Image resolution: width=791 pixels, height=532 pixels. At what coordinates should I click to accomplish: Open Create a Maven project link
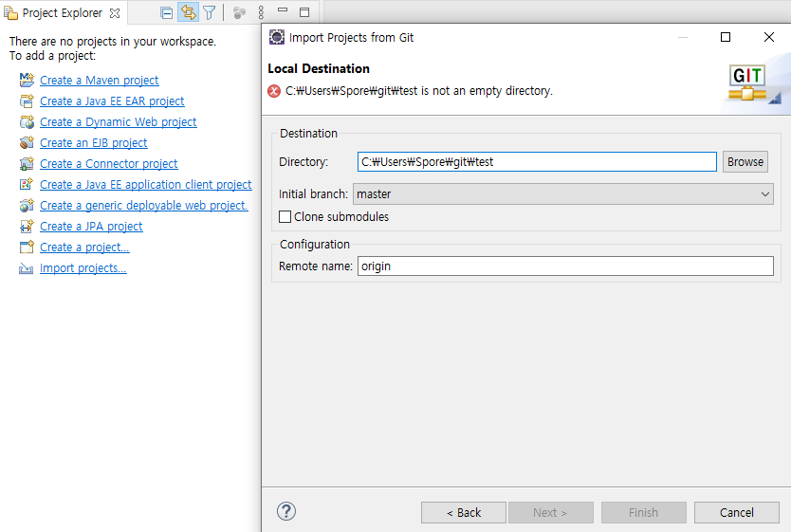tap(100, 81)
